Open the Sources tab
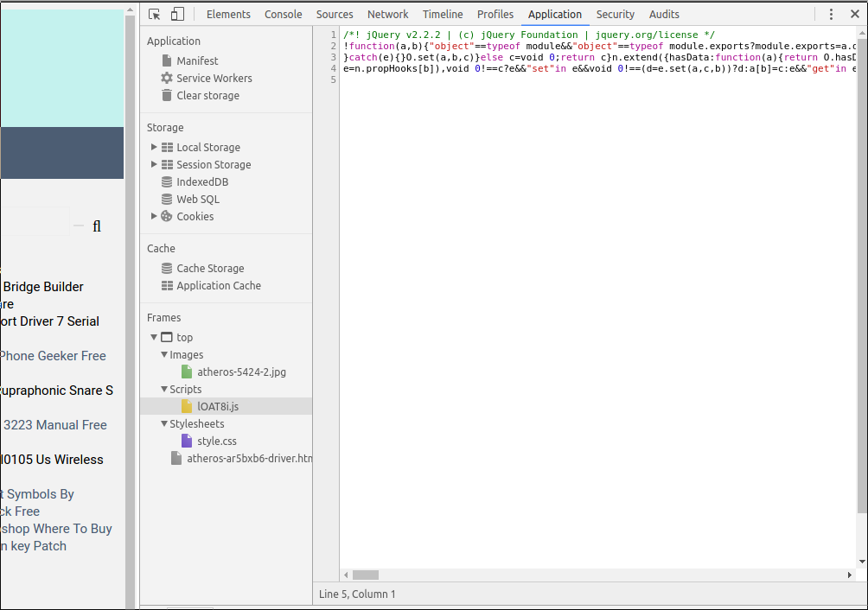 [335, 15]
